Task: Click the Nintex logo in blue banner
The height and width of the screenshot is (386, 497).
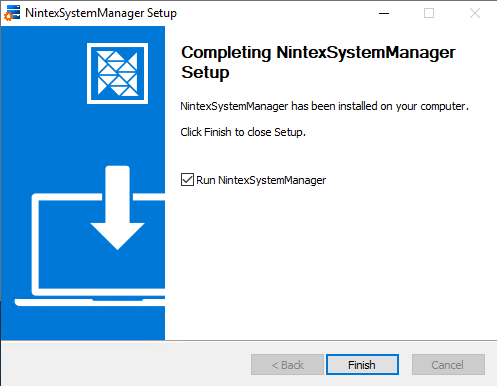Action: coord(117,73)
